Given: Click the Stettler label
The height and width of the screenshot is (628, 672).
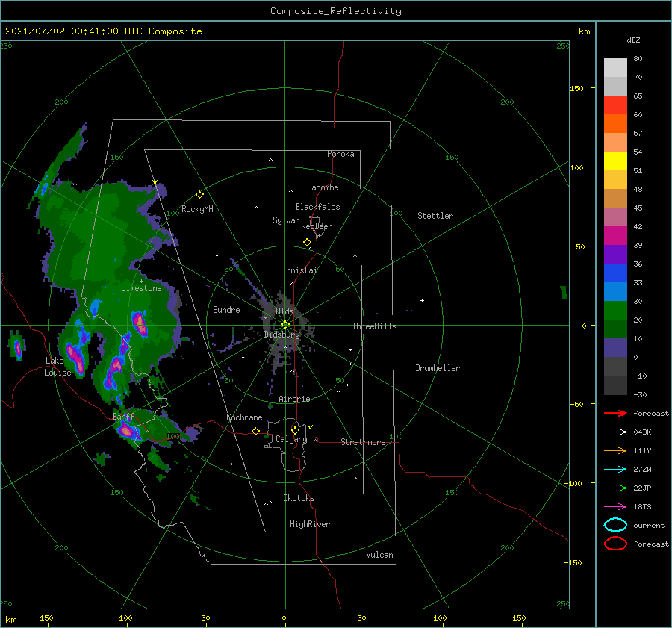Looking at the screenshot, I should (x=435, y=216).
